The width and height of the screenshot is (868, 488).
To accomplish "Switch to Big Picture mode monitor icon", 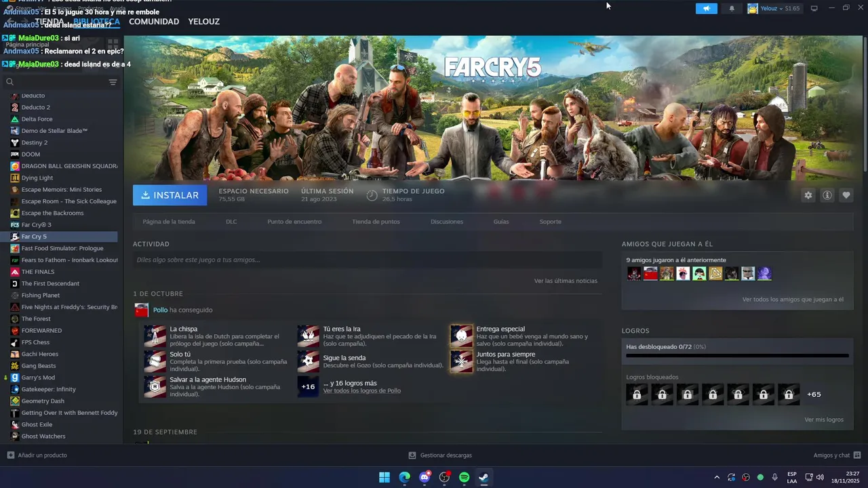I will tap(814, 9).
